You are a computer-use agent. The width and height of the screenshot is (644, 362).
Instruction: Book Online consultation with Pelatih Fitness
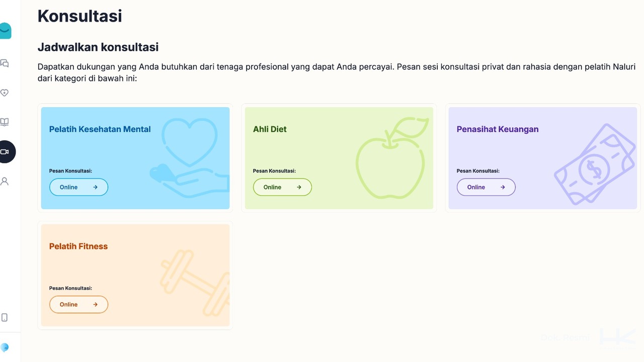[78, 304]
